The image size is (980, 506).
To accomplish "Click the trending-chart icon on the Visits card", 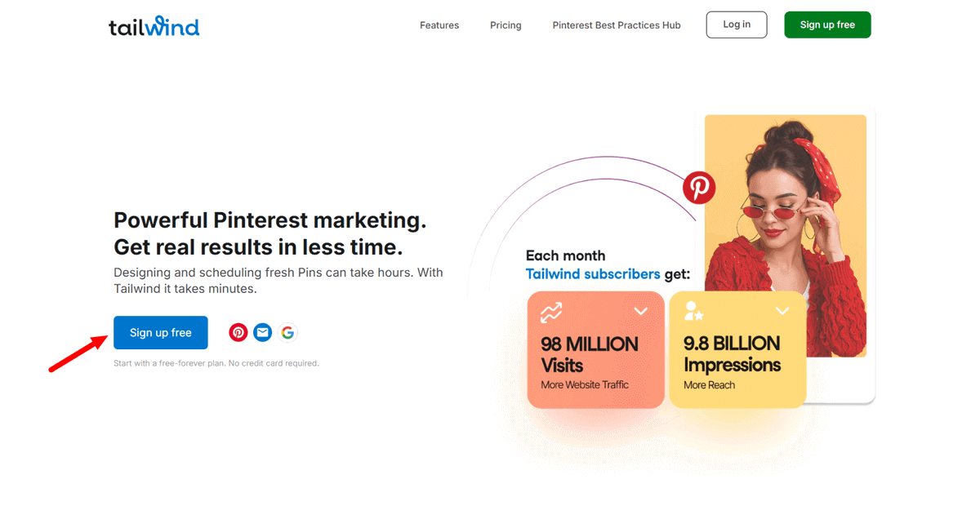I will [x=550, y=312].
